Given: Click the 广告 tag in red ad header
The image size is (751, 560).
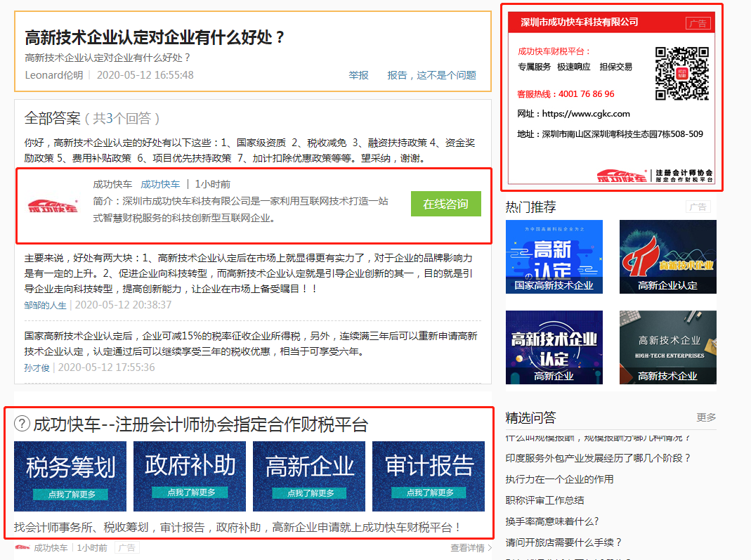Looking at the screenshot, I should coord(698,23).
